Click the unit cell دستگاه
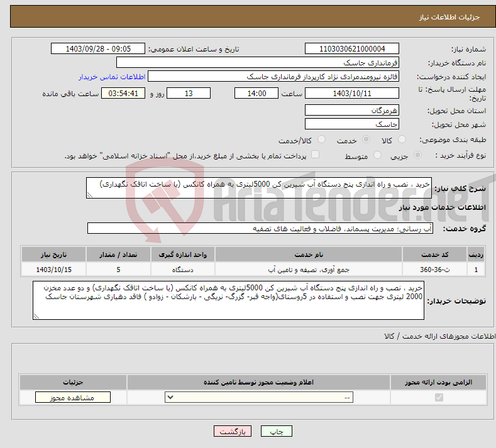 tap(183, 270)
